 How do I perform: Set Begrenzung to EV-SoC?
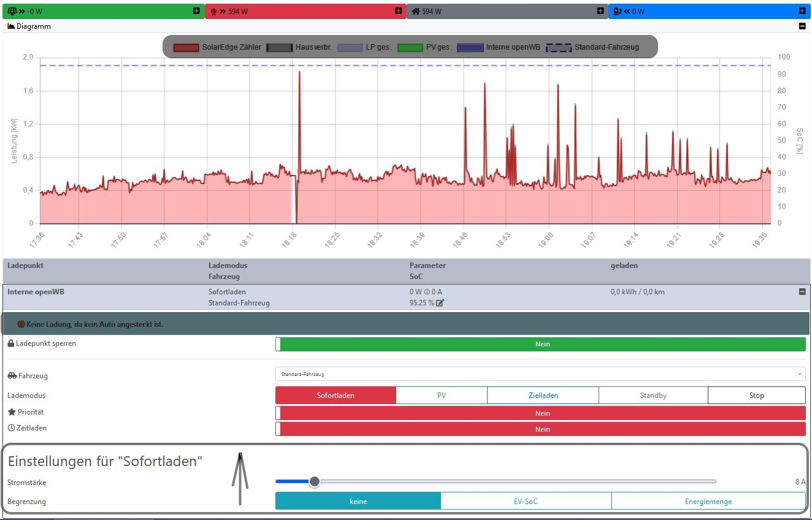coord(526,502)
